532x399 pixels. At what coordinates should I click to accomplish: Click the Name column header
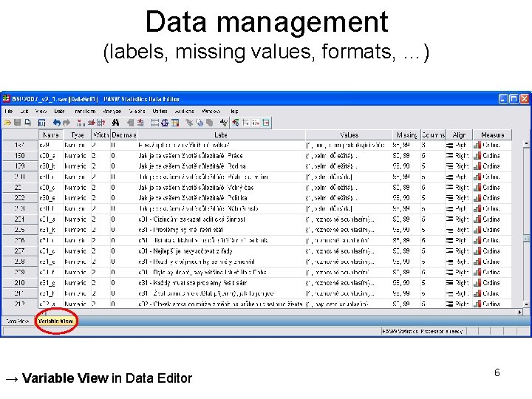coord(50,135)
